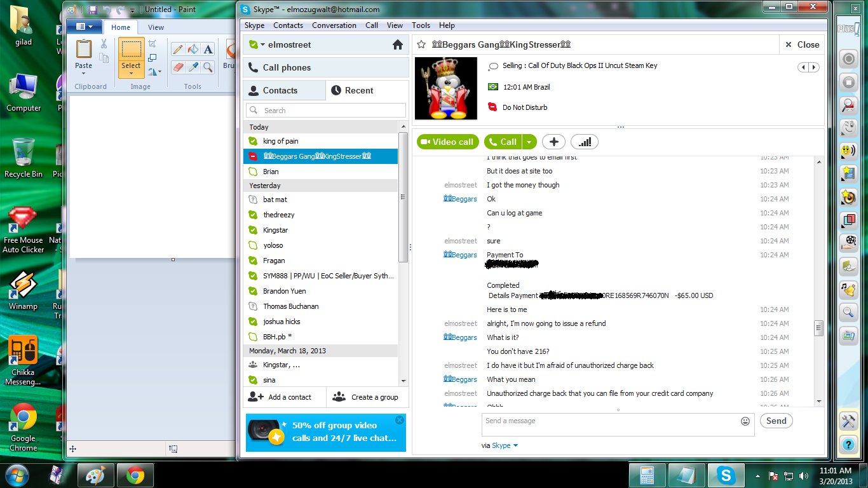The height and width of the screenshot is (488, 868).
Task: Open the Tools menu in Skype
Action: [421, 25]
